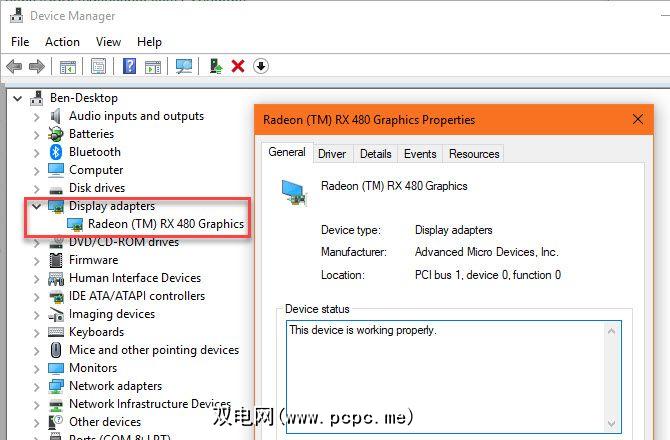Switch to the Resources tab
670x440 pixels.
474,154
